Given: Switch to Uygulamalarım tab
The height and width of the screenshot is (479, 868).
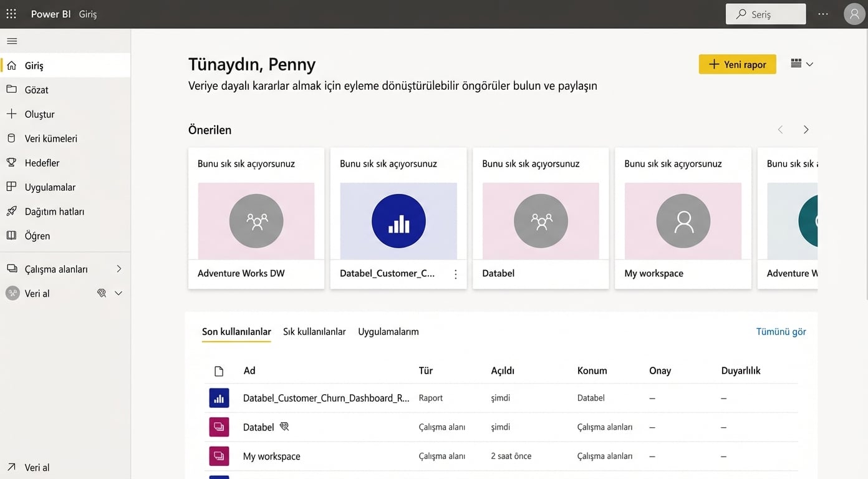Looking at the screenshot, I should point(388,332).
